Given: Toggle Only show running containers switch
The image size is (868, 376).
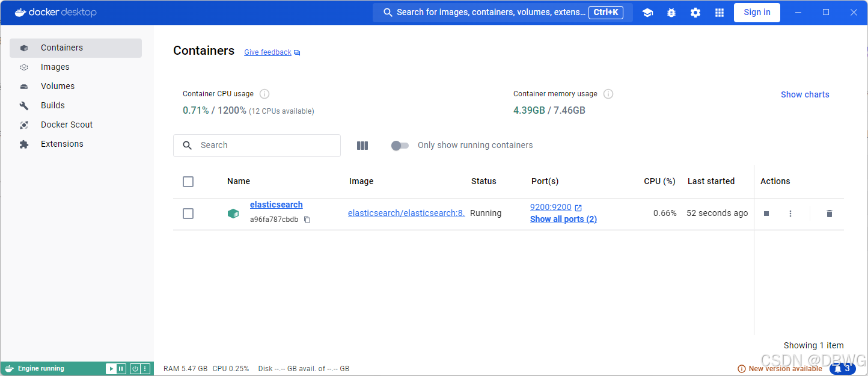Looking at the screenshot, I should click(400, 146).
